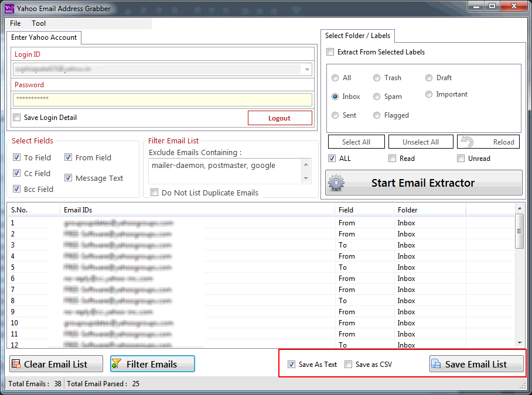Select the Spam radio button
Screen dimensions: 532x395
[377, 97]
